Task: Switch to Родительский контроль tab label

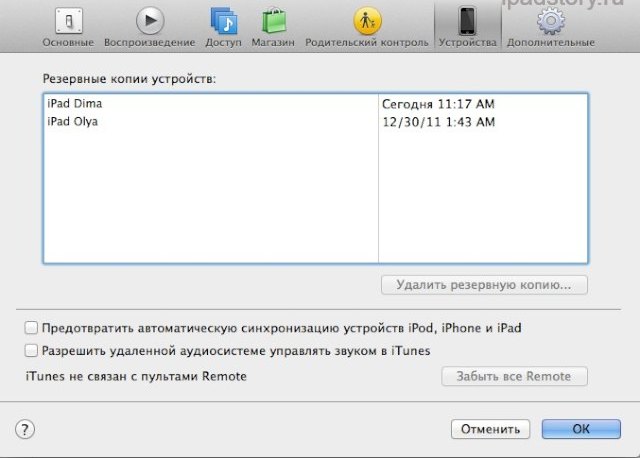Action: (367, 42)
